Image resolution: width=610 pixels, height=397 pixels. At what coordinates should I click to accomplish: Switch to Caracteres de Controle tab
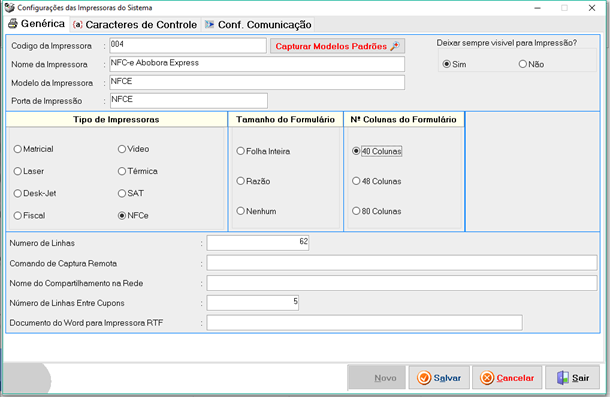[135, 25]
